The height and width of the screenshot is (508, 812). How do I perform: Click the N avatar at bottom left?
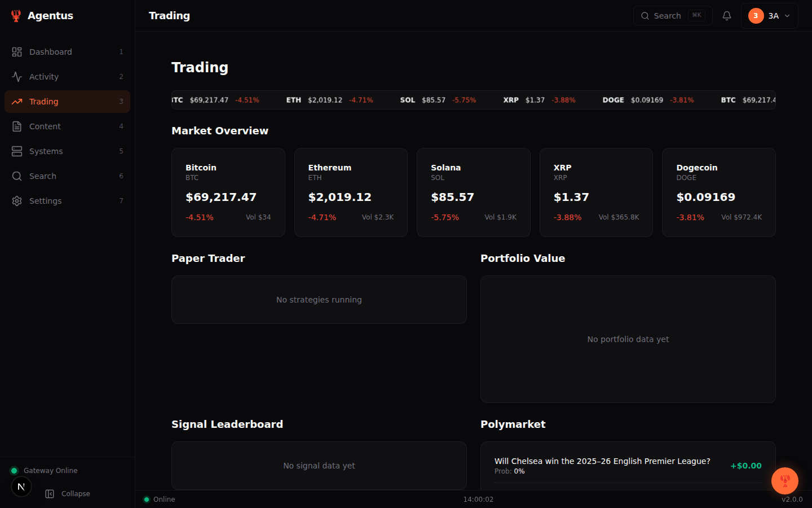click(x=21, y=486)
